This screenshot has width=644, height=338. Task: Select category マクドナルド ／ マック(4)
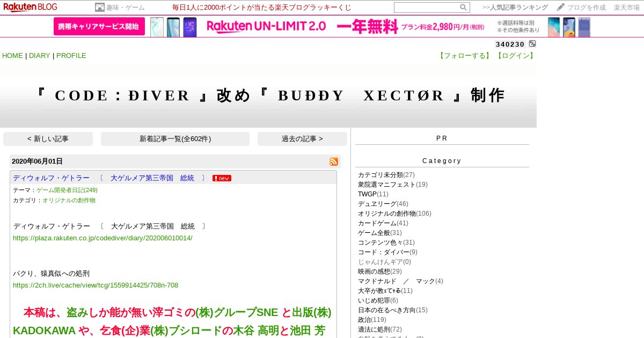tap(400, 281)
